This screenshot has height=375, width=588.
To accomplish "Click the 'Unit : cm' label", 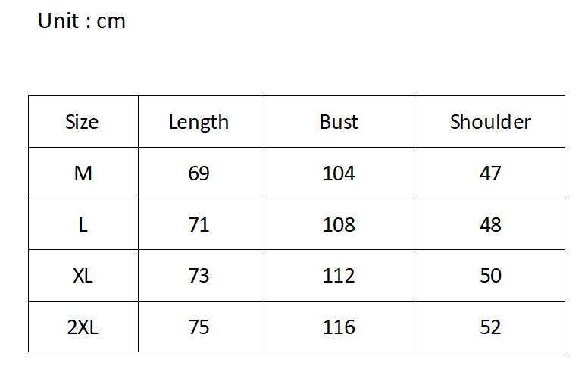I will coord(82,21).
